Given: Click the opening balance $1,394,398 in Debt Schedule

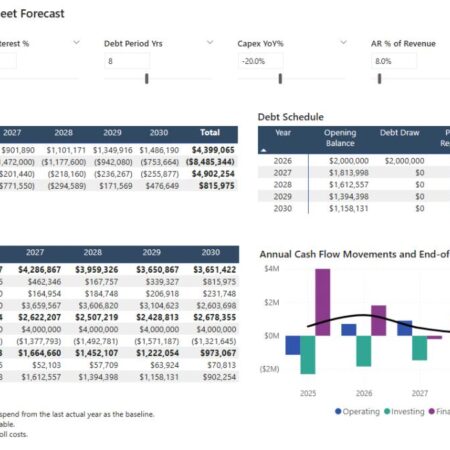Looking at the screenshot, I should (349, 197).
